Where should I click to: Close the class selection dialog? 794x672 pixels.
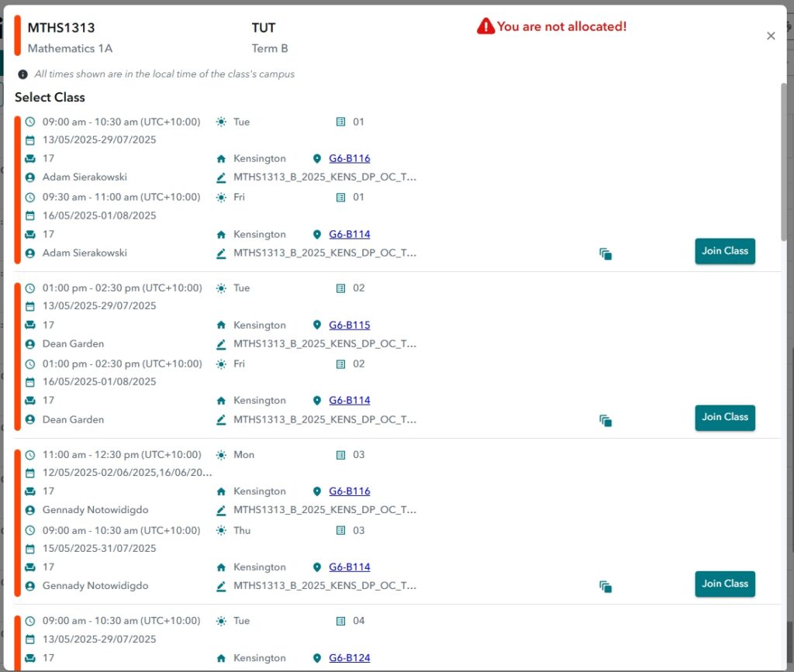click(771, 36)
